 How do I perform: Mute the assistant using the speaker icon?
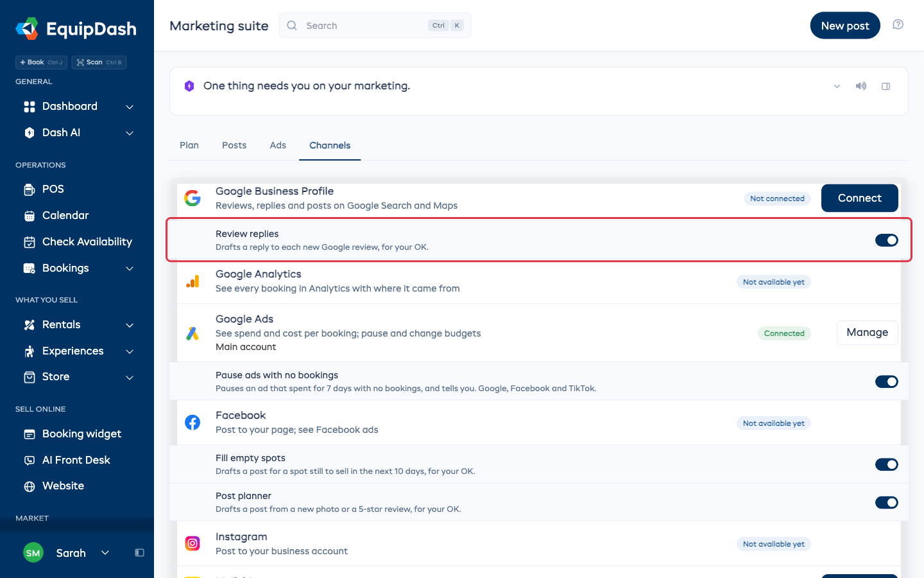tap(861, 86)
